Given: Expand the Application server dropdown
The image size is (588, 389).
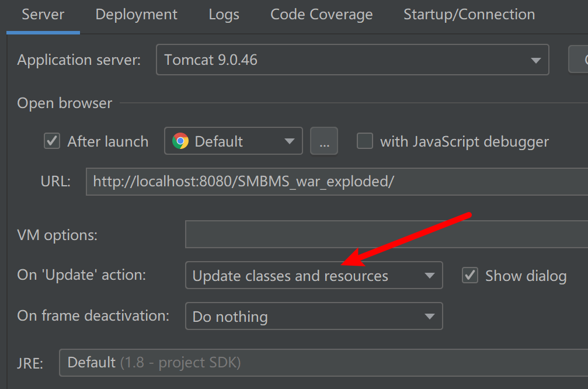Looking at the screenshot, I should (x=353, y=60).
